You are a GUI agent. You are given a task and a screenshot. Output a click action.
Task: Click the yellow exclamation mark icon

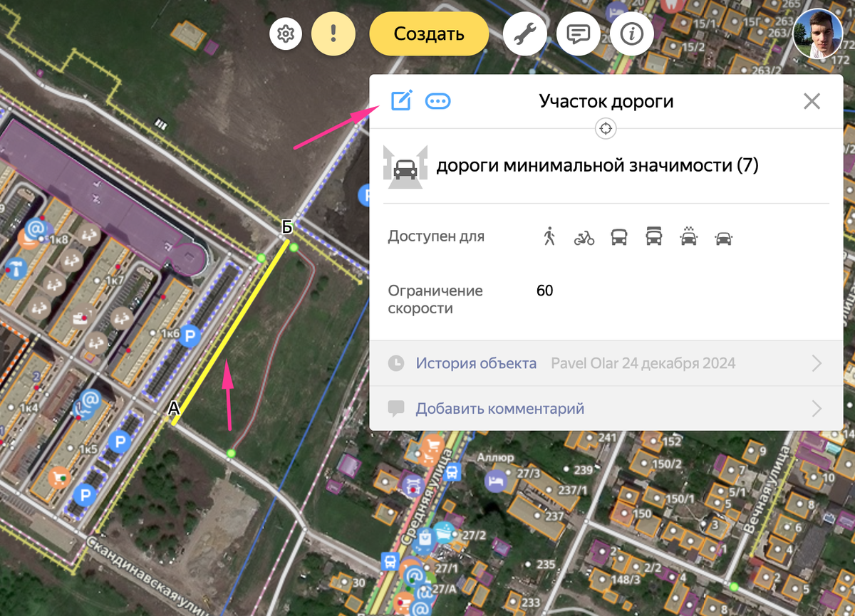point(333,33)
